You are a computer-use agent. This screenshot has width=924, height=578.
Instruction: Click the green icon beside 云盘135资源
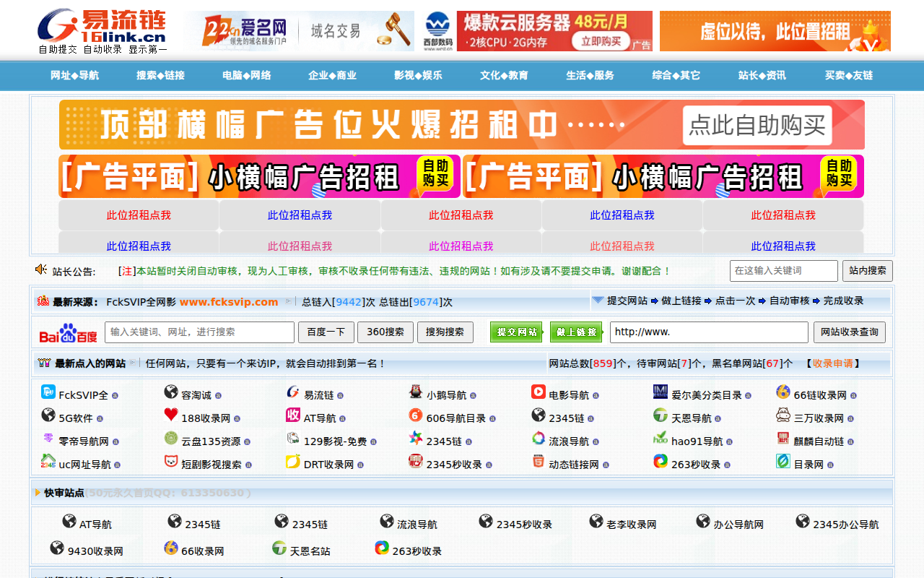pos(171,439)
